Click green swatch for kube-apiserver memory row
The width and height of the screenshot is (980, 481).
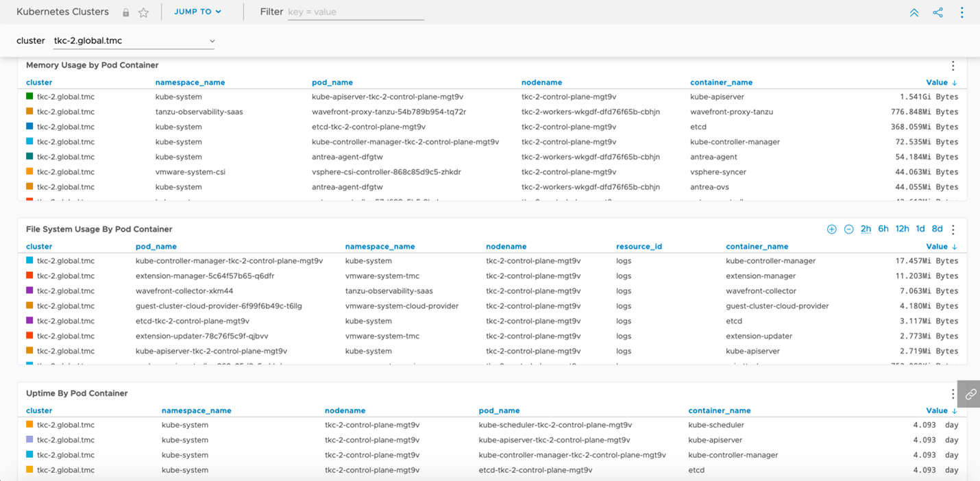tap(29, 97)
